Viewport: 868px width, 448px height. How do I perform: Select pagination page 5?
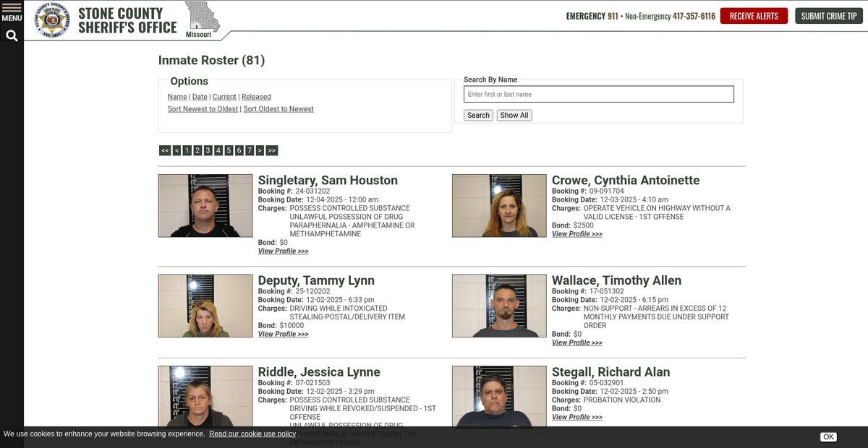tap(229, 150)
